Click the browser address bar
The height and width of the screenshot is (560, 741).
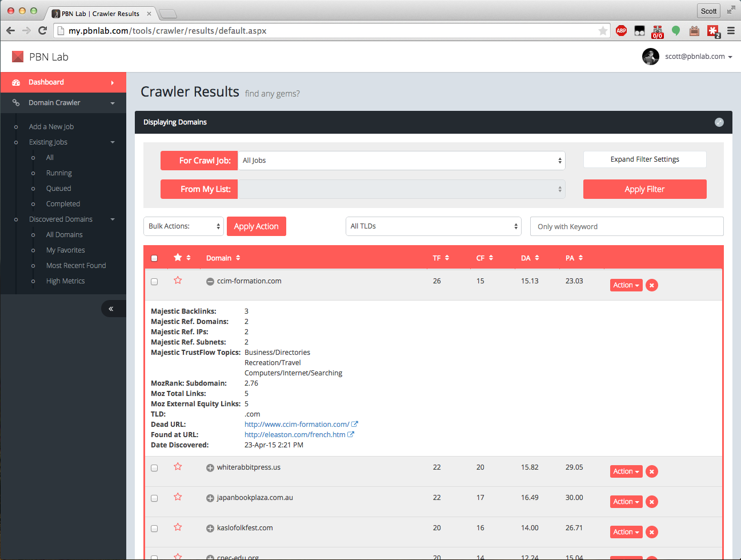[x=331, y=31]
